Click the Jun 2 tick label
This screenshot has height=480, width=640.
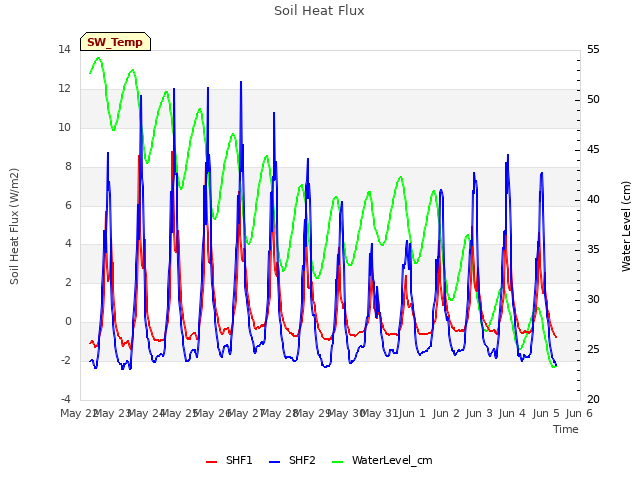pyautogui.click(x=446, y=413)
